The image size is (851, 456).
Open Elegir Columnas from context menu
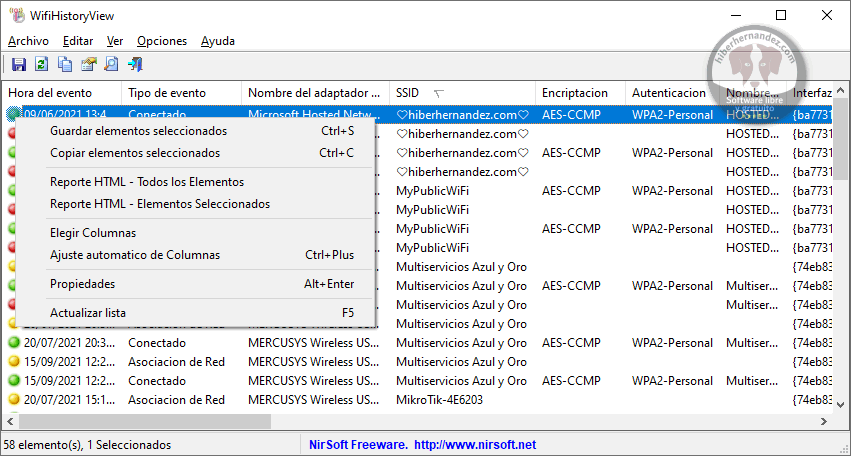195,233
